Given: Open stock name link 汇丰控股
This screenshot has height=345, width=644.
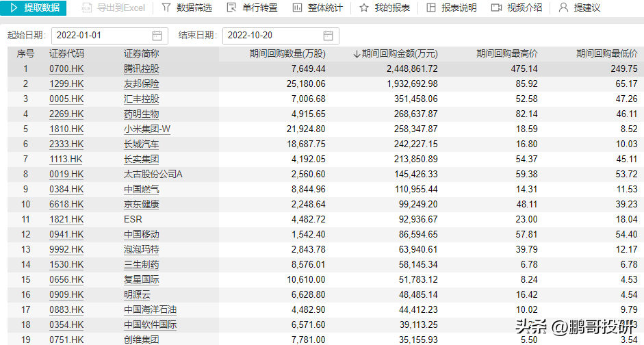Looking at the screenshot, I should tap(141, 99).
